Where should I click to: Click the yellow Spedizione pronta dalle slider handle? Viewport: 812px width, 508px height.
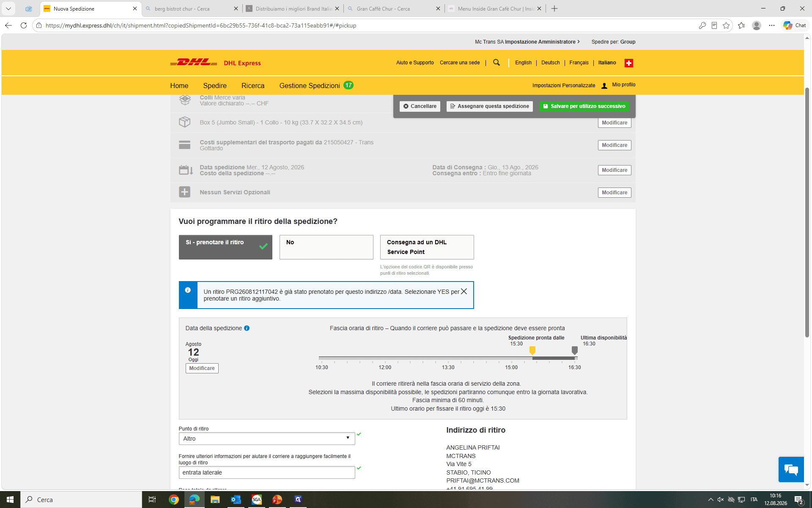click(532, 351)
